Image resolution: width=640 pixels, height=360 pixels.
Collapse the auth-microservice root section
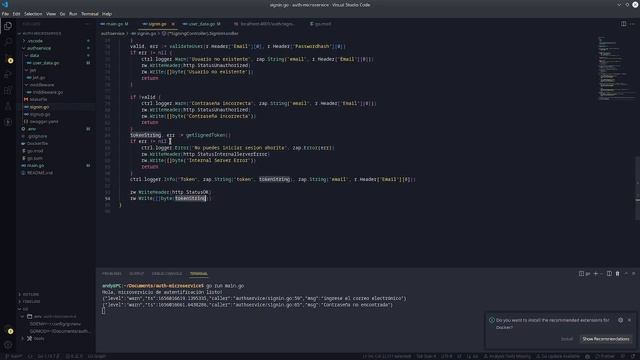coord(41,33)
